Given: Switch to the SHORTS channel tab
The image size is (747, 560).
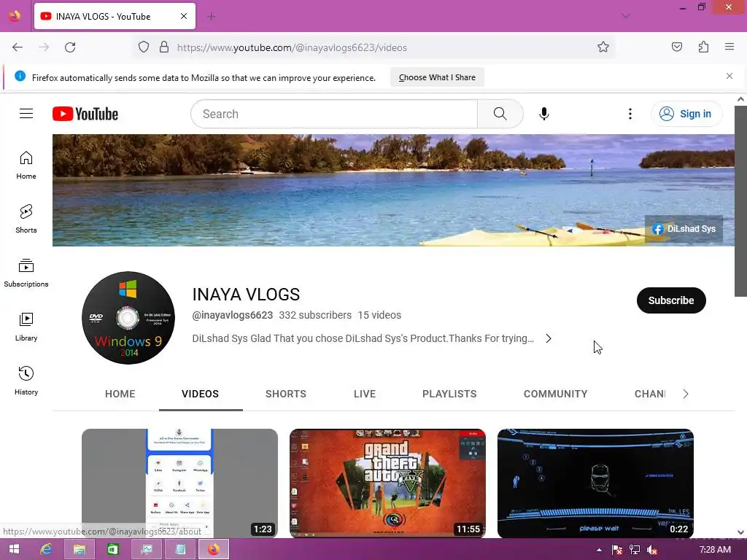Looking at the screenshot, I should [286, 394].
